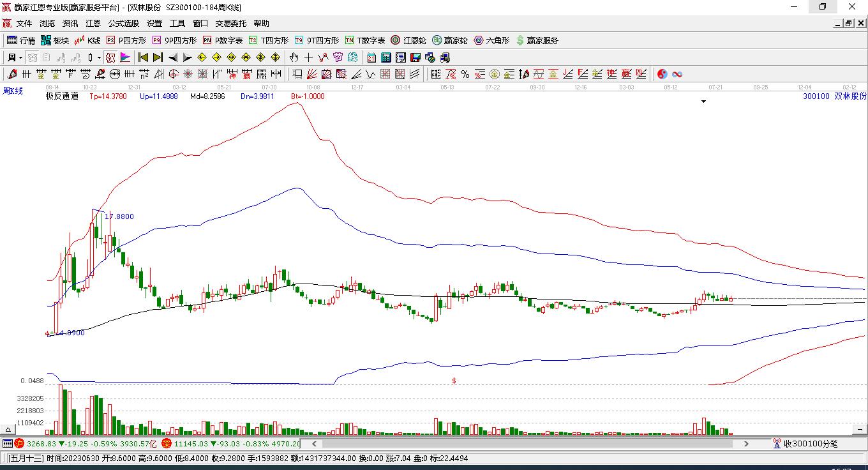This screenshot has height=470, width=868.
Task: Click the 行情 quotes button
Action: tap(21, 40)
